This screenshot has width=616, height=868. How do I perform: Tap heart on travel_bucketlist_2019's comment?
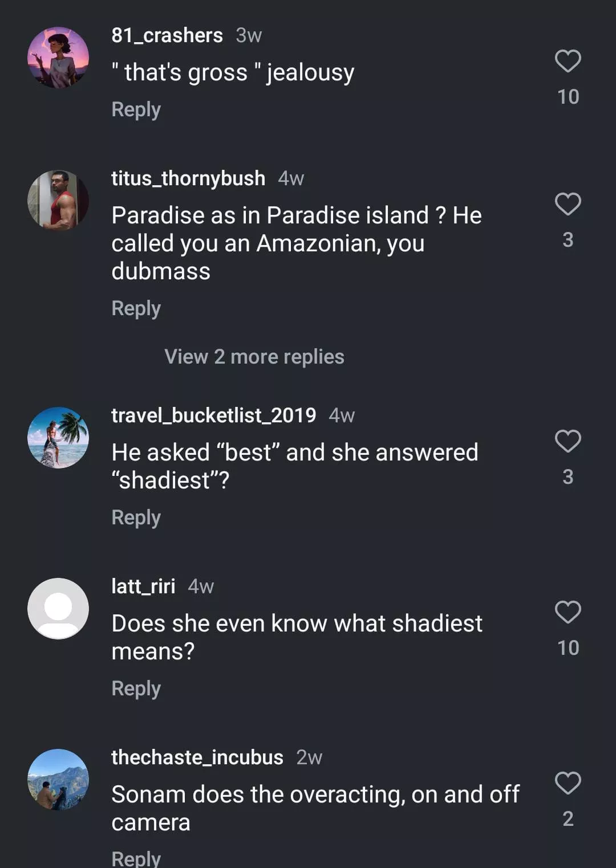568,442
